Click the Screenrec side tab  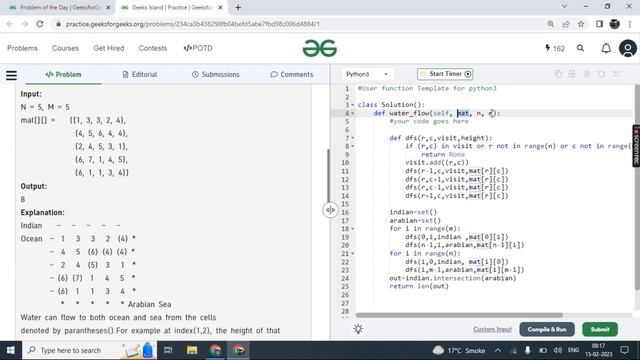tap(636, 146)
